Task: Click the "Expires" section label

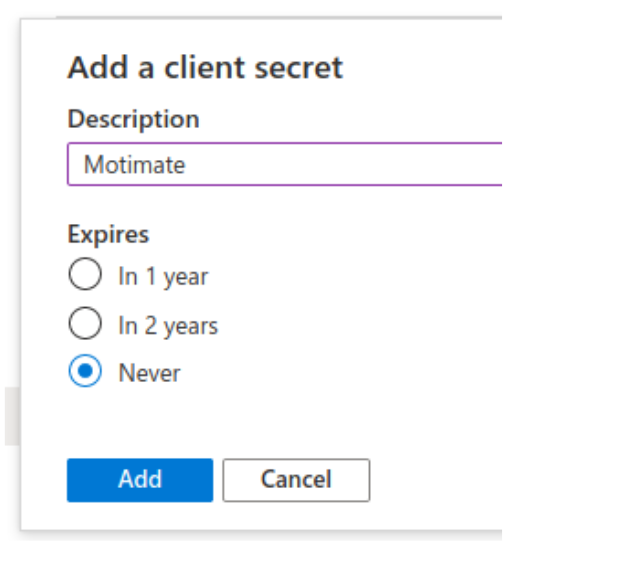Action: point(108,234)
